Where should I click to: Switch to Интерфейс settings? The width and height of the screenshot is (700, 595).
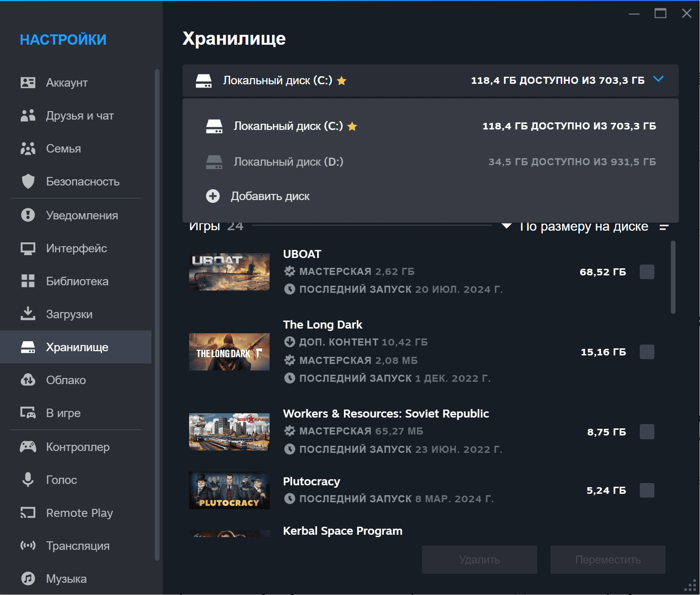pos(76,249)
